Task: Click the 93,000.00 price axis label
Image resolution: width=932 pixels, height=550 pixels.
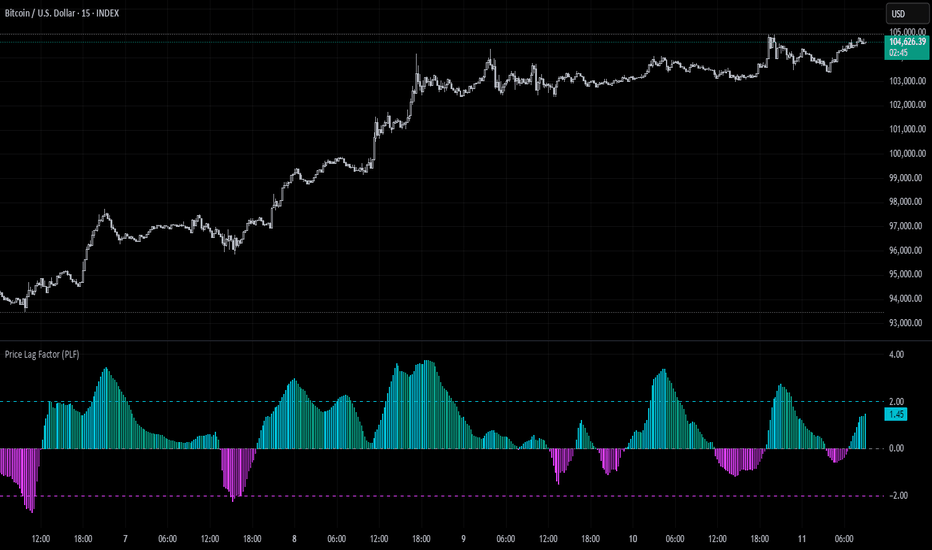Action: point(907,323)
